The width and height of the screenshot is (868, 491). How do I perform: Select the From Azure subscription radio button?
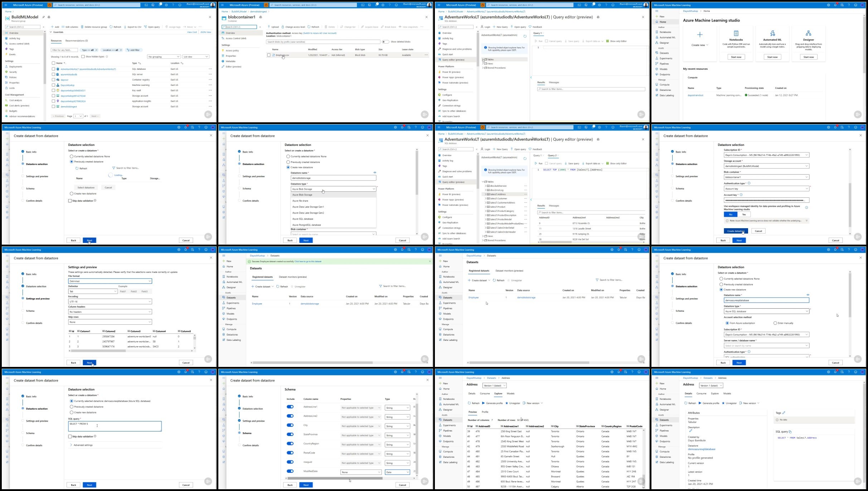[x=727, y=323]
